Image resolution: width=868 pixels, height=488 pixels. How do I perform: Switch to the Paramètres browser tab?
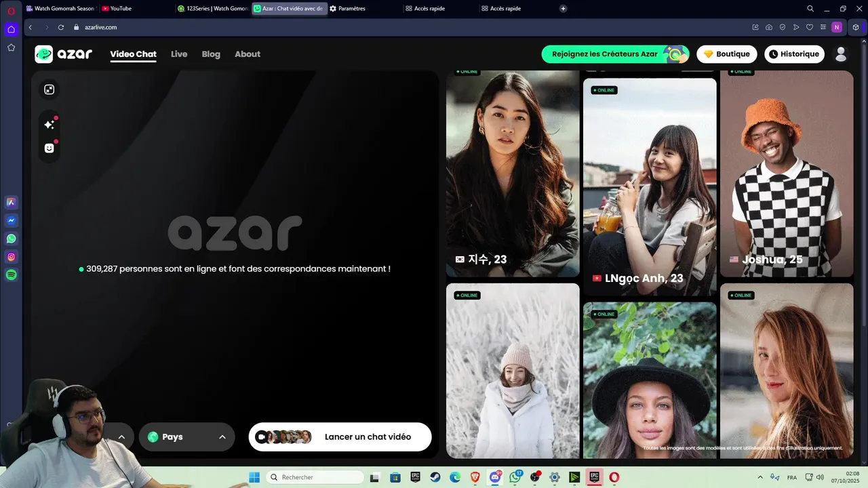point(363,9)
